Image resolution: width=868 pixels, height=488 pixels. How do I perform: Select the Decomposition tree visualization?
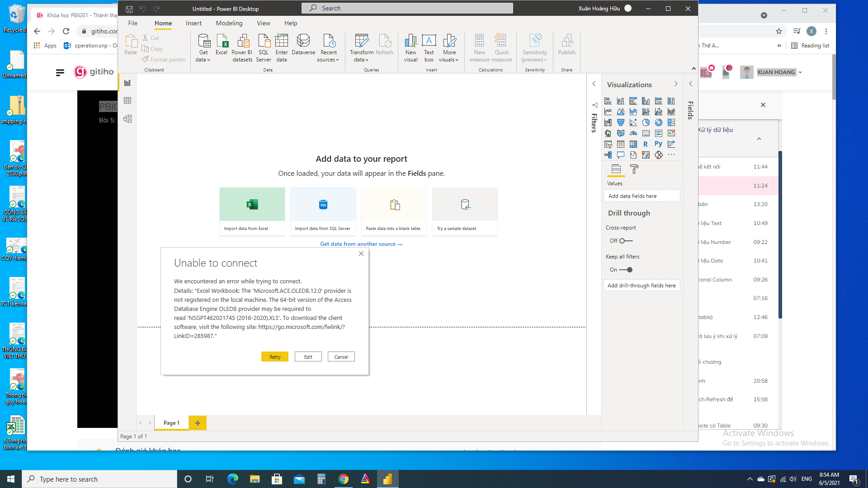[x=608, y=155]
